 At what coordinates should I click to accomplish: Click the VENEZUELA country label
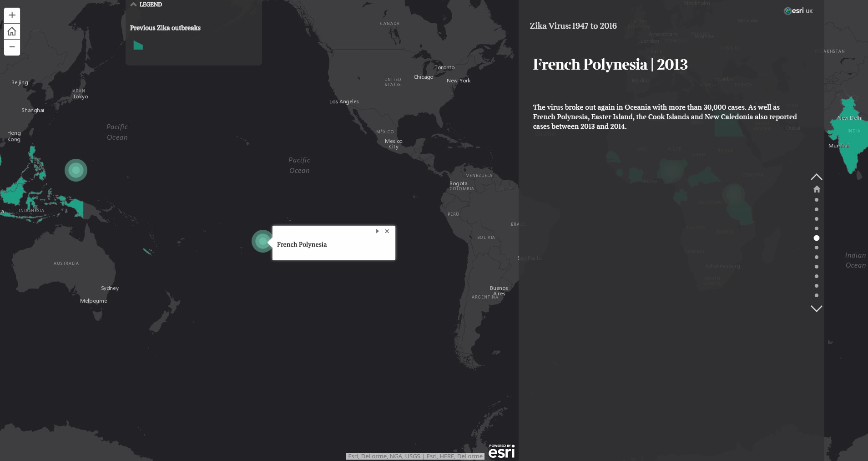tap(479, 176)
